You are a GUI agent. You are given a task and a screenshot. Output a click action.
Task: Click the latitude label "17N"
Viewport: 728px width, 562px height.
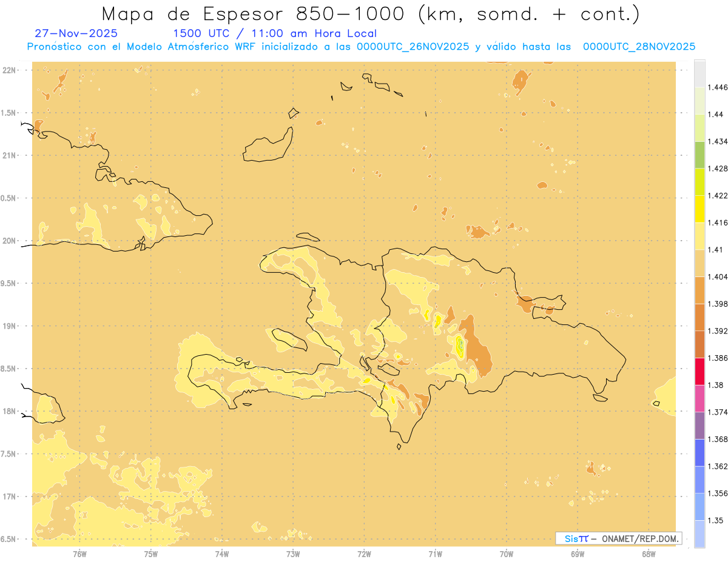(8, 497)
